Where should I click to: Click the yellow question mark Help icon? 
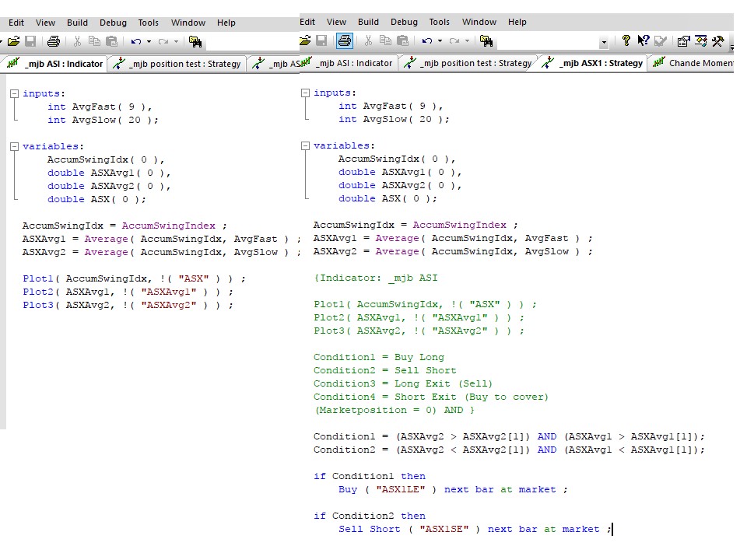pos(626,40)
